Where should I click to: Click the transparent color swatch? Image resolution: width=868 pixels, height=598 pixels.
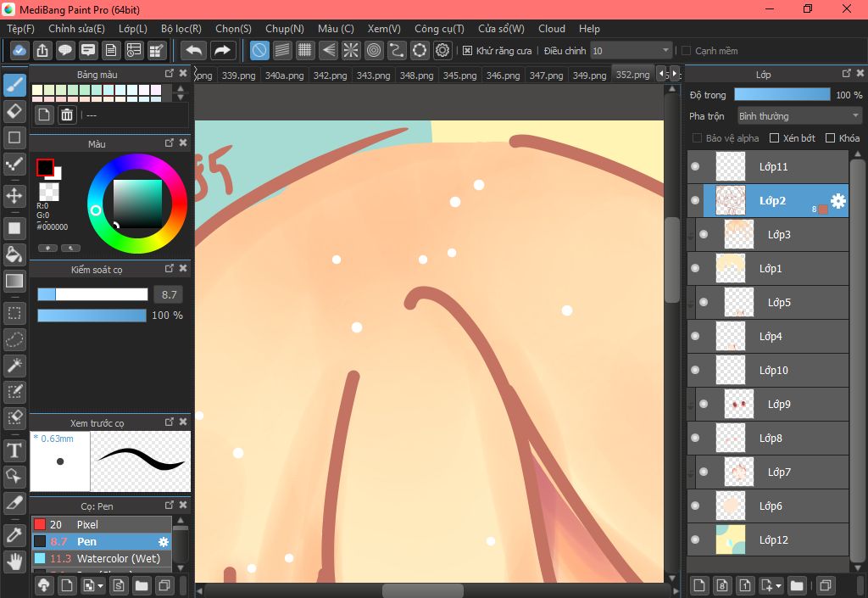coord(48,192)
